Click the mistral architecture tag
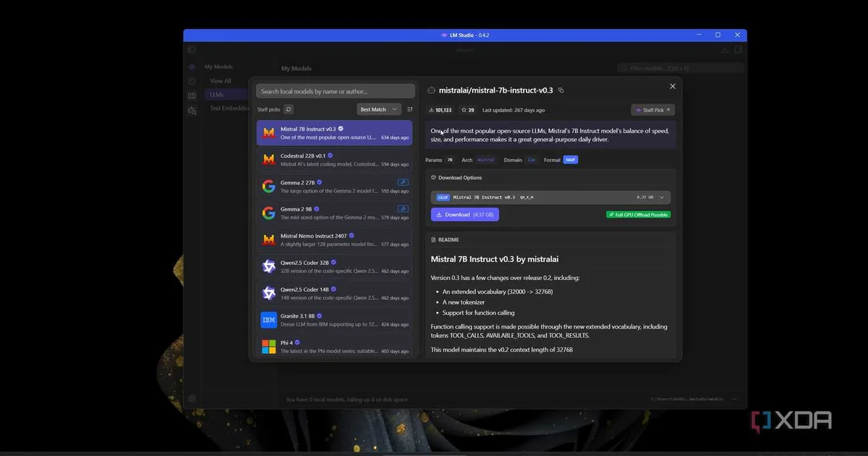Viewport: 868px width, 456px height. (x=487, y=160)
